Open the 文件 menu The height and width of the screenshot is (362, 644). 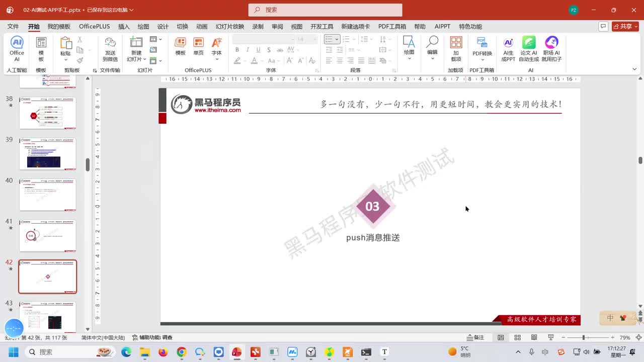coord(13,27)
